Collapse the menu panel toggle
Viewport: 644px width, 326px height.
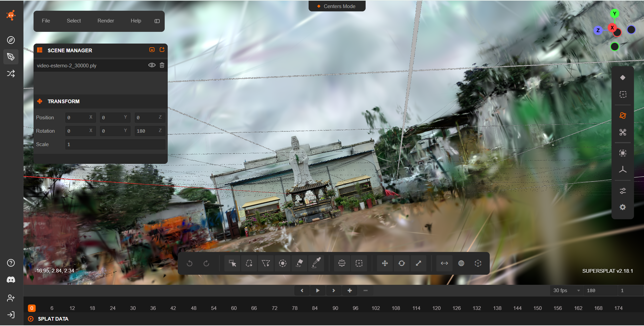tap(157, 21)
